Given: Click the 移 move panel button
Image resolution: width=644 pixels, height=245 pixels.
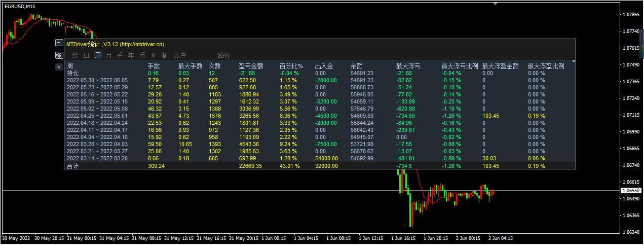Looking at the screenshot, I should click(59, 55).
